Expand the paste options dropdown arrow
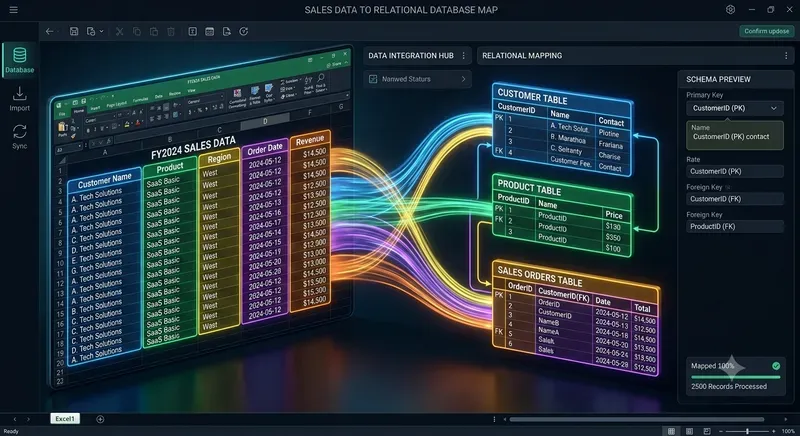 102,32
